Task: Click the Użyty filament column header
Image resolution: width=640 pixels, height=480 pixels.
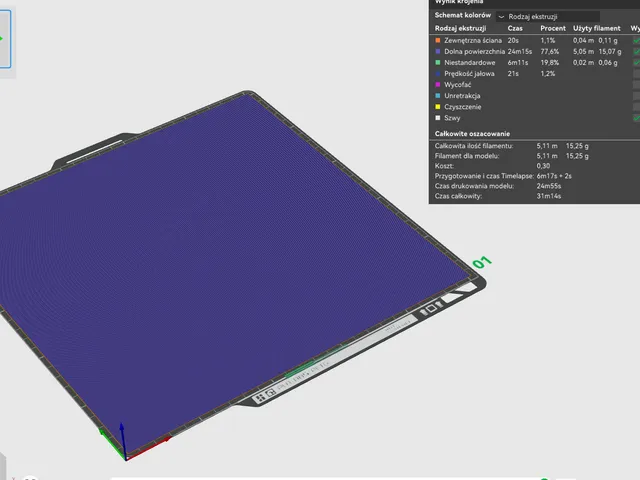Action: pos(596,28)
